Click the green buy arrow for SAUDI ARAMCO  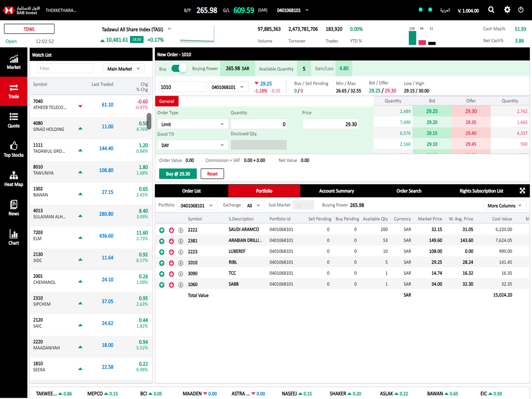point(162,229)
